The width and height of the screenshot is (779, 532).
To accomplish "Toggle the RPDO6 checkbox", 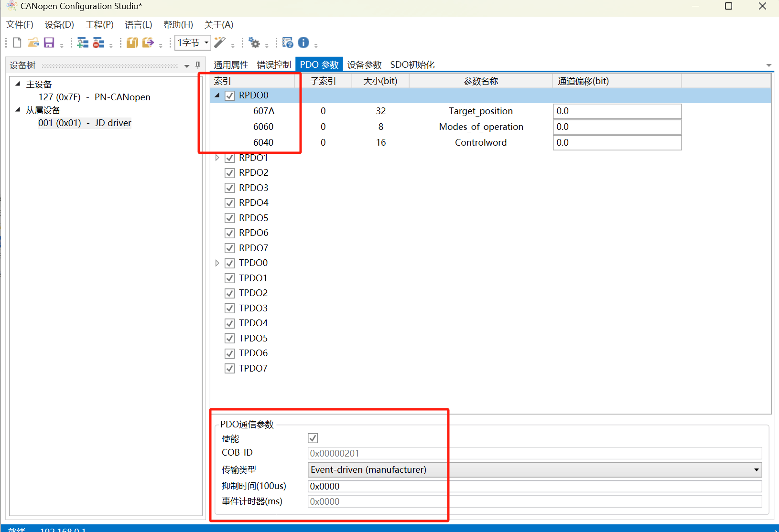I will pos(229,233).
